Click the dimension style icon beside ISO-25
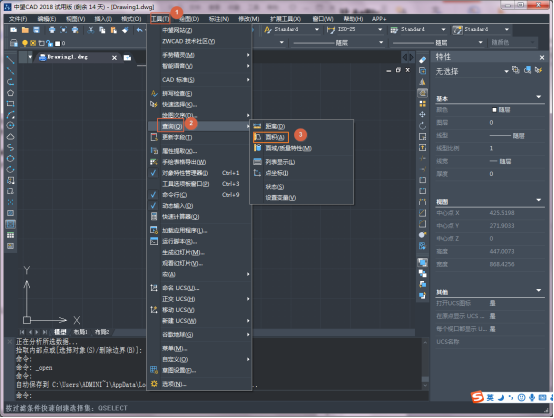Screen dimensions: 554x418 click(x=331, y=30)
